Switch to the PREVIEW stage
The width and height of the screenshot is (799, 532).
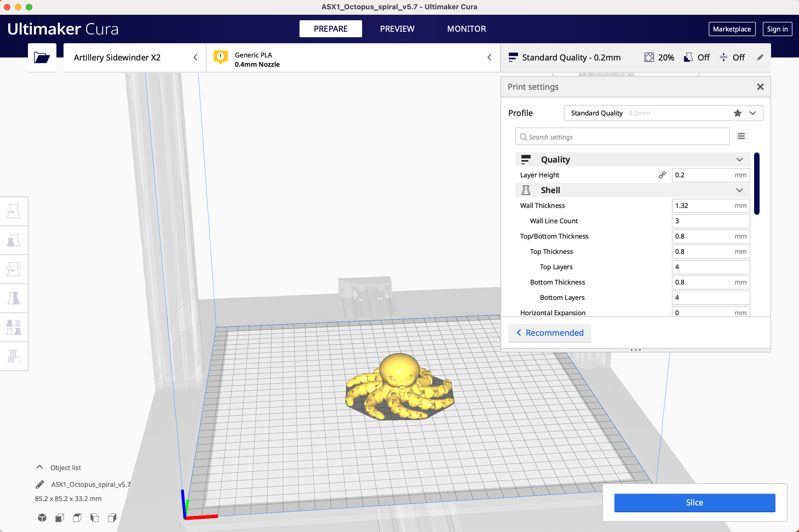coord(397,29)
